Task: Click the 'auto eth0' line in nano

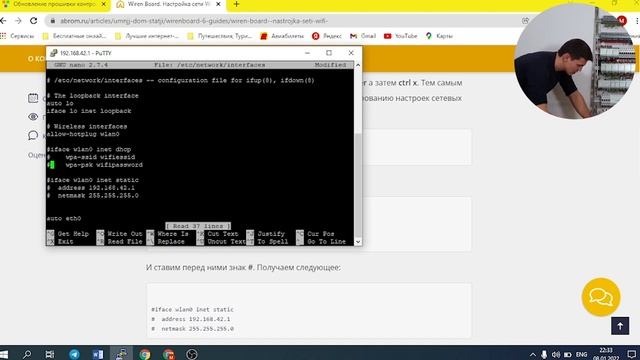Action: (x=64, y=218)
